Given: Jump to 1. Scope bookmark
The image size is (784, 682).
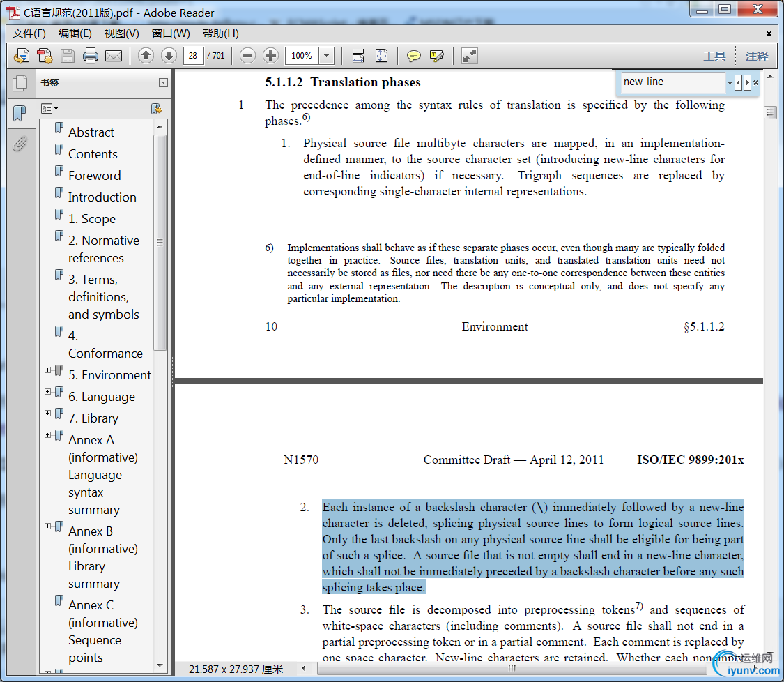Looking at the screenshot, I should 92,219.
